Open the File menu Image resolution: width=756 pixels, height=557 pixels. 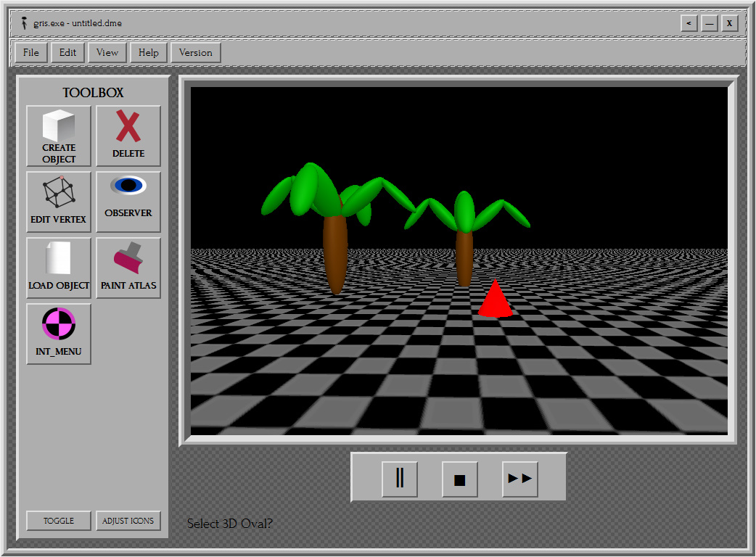point(30,52)
